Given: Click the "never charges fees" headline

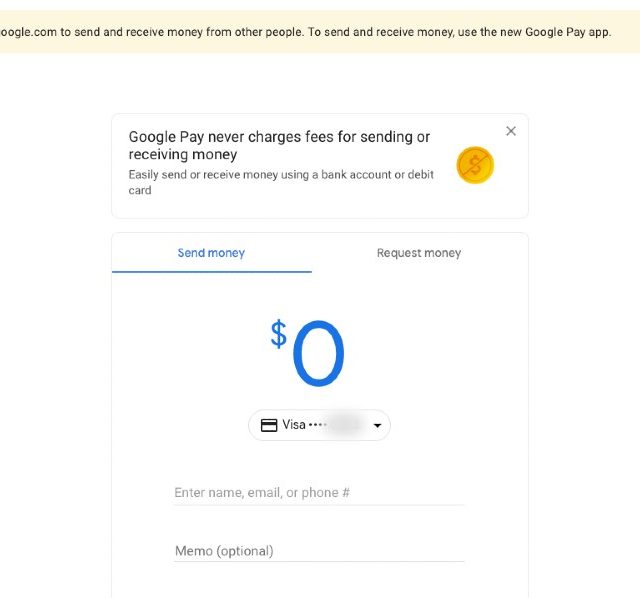Looking at the screenshot, I should pos(279,146).
